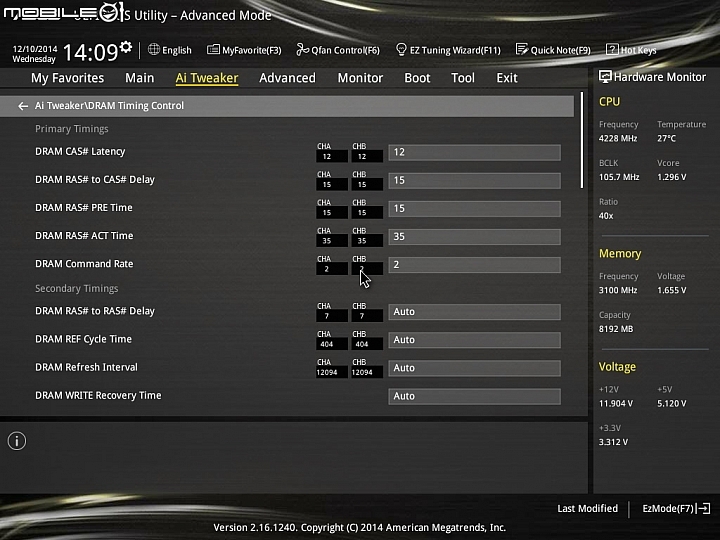Start EZ Tuning Wizard(F11)

(x=455, y=50)
